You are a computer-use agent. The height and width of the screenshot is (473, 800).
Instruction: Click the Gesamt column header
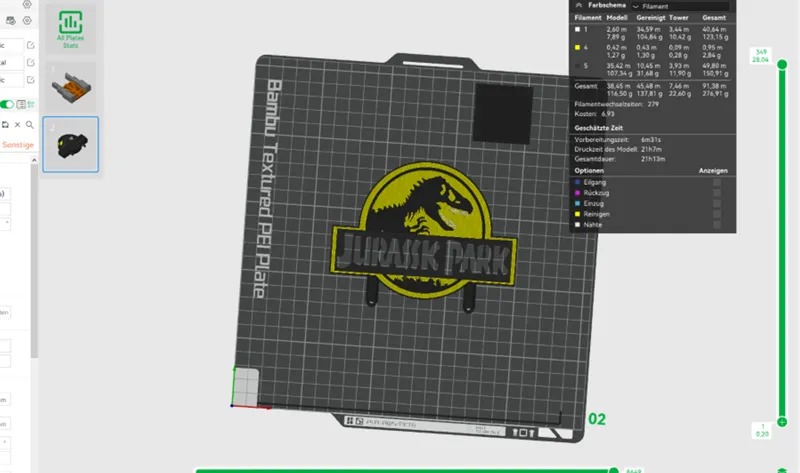click(x=714, y=18)
